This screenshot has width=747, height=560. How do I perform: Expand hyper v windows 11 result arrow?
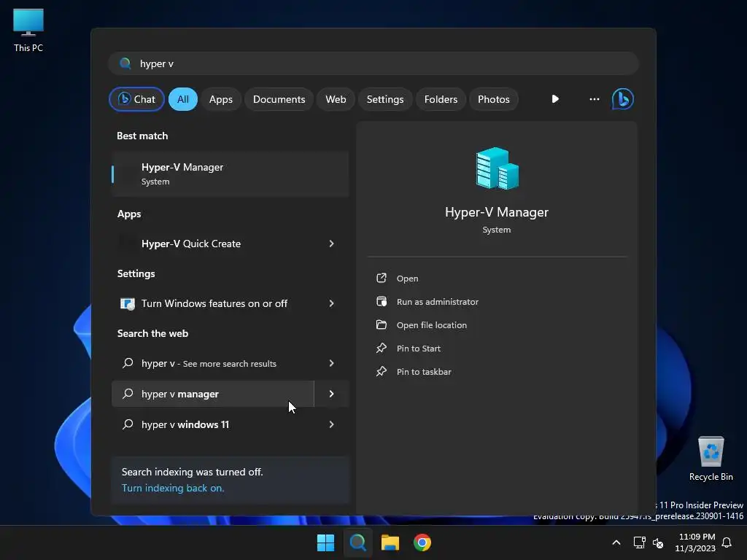click(332, 424)
